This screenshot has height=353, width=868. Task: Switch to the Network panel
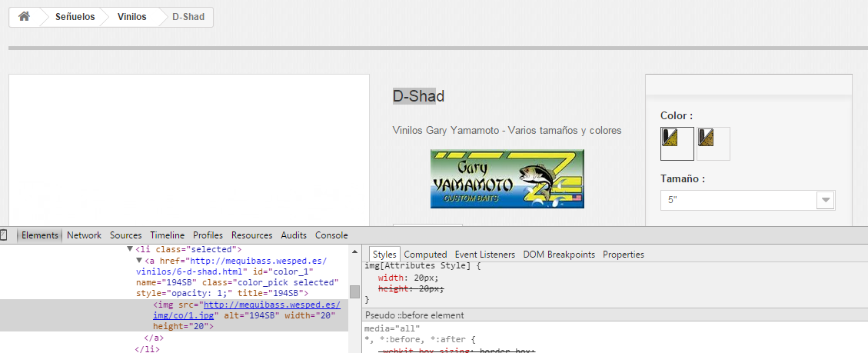tap(84, 235)
